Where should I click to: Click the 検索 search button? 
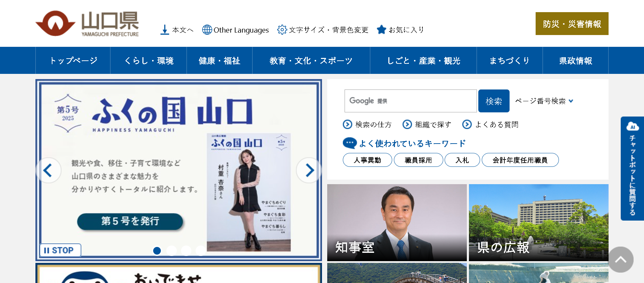(x=494, y=101)
